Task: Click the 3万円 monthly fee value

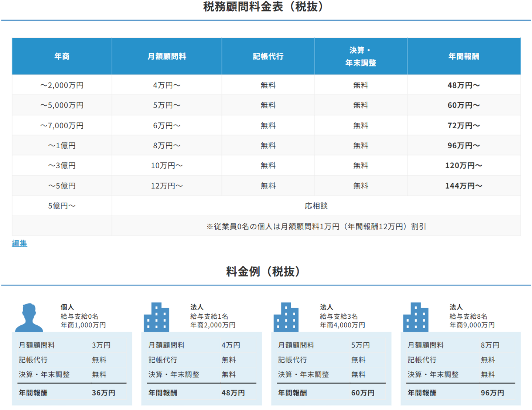Action: (102, 345)
